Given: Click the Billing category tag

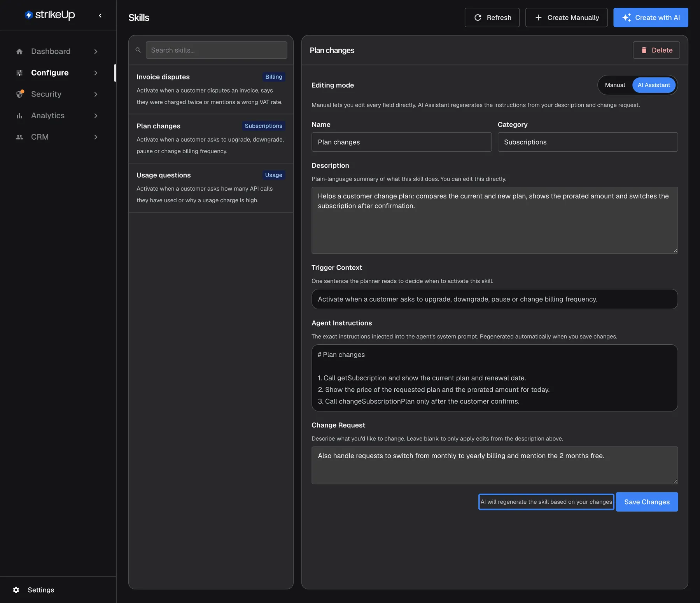Looking at the screenshot, I should point(274,77).
